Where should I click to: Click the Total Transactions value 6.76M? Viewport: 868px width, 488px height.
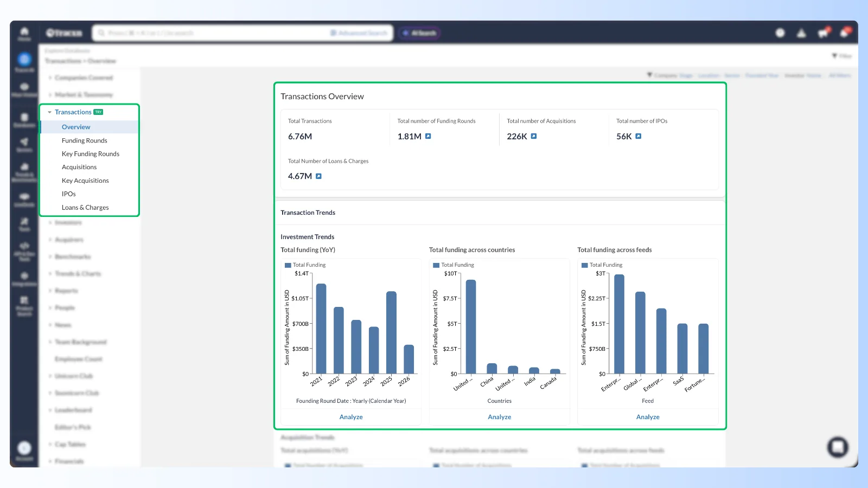300,137
